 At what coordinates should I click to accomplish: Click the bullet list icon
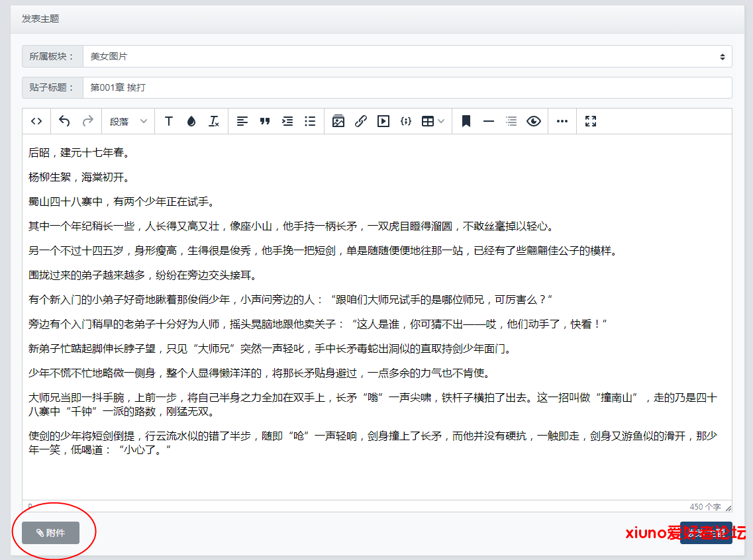tap(310, 121)
